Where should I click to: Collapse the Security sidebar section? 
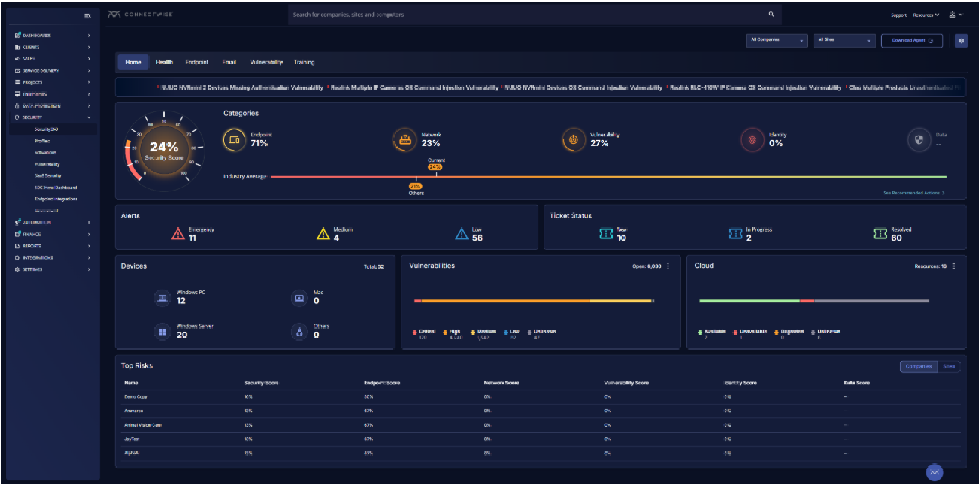coord(88,117)
